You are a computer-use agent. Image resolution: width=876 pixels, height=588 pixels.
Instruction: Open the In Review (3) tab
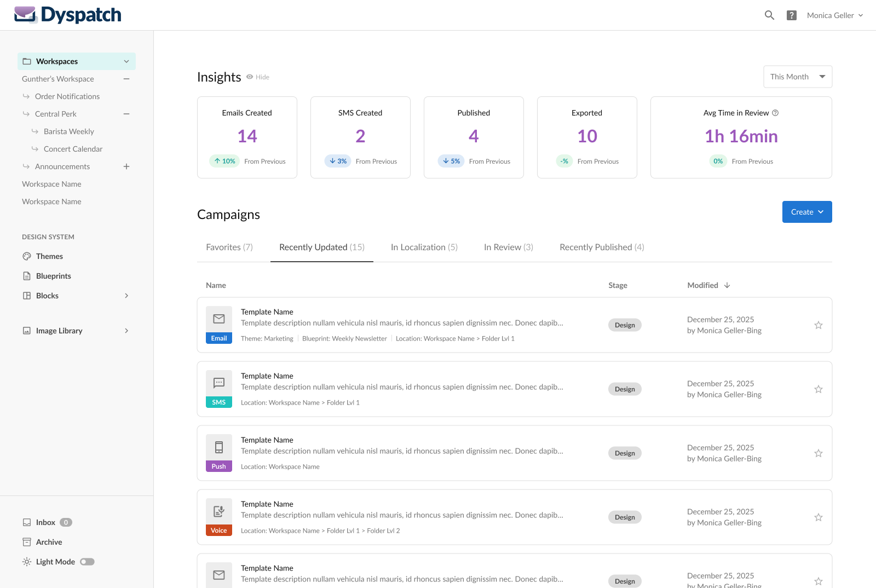click(509, 247)
